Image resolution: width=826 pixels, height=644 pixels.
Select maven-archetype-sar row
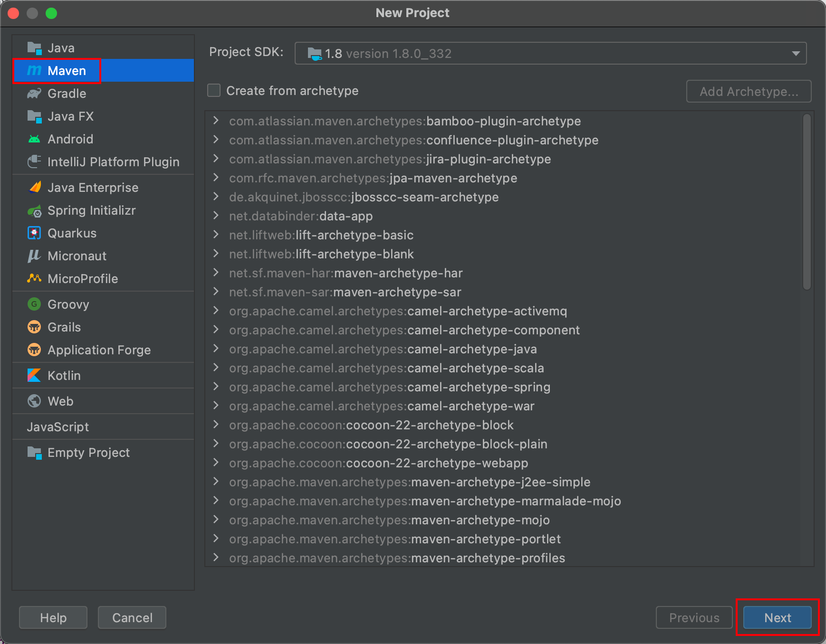[x=503, y=292]
